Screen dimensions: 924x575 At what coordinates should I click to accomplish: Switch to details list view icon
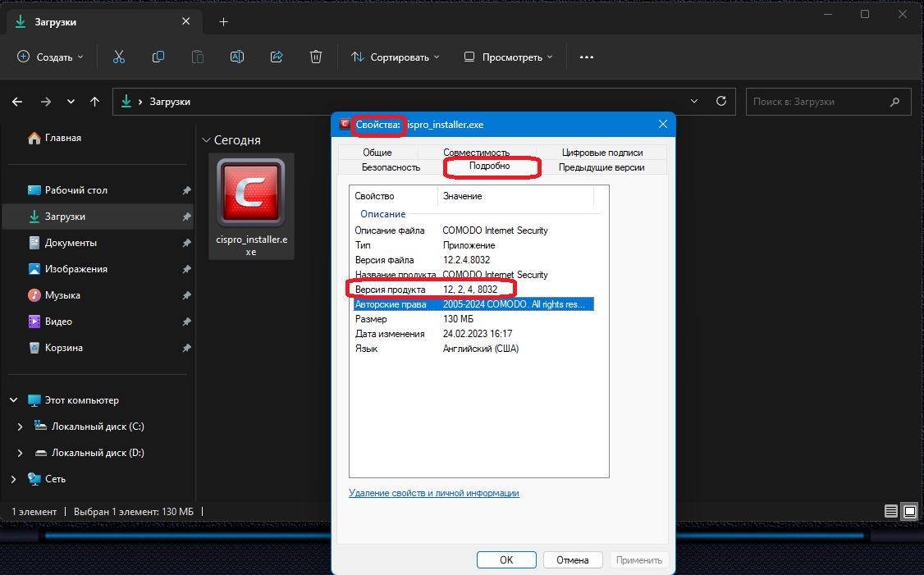pos(891,511)
